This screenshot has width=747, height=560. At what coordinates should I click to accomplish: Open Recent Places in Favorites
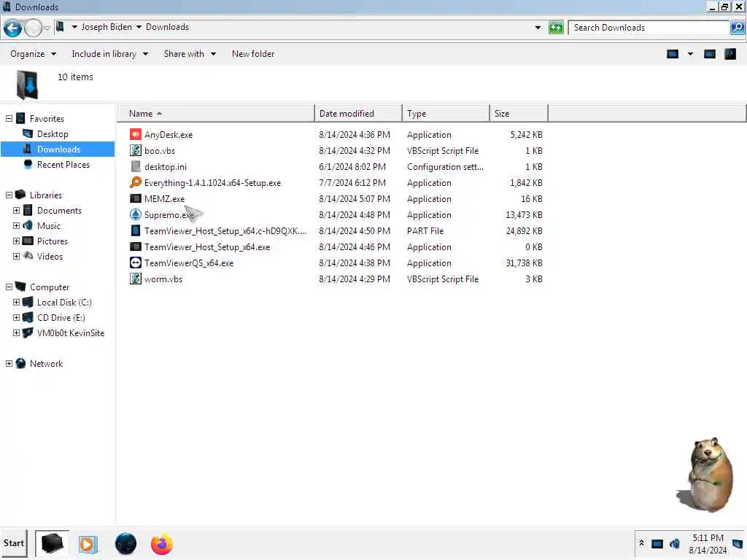63,164
